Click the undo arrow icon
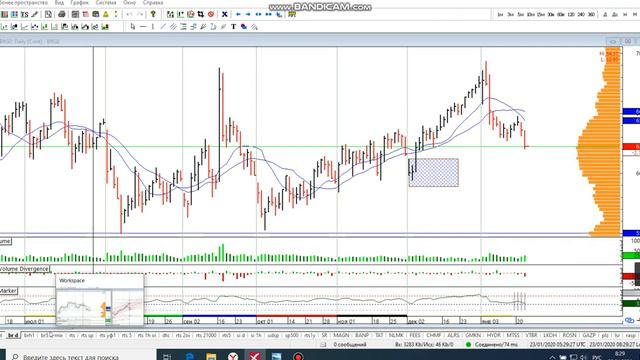640x360 pixels. [x=129, y=14]
